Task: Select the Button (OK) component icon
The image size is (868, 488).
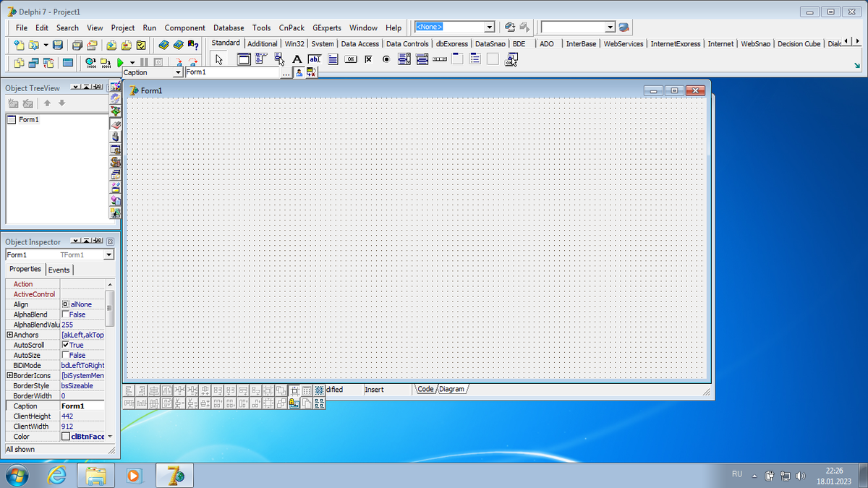Action: [351, 59]
